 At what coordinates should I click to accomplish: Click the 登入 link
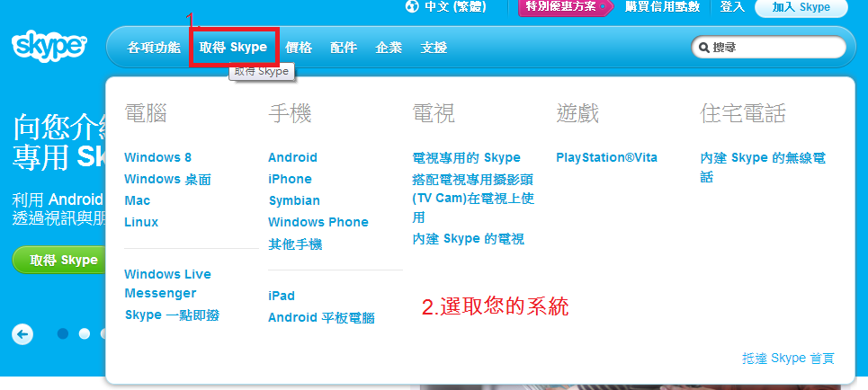click(732, 6)
